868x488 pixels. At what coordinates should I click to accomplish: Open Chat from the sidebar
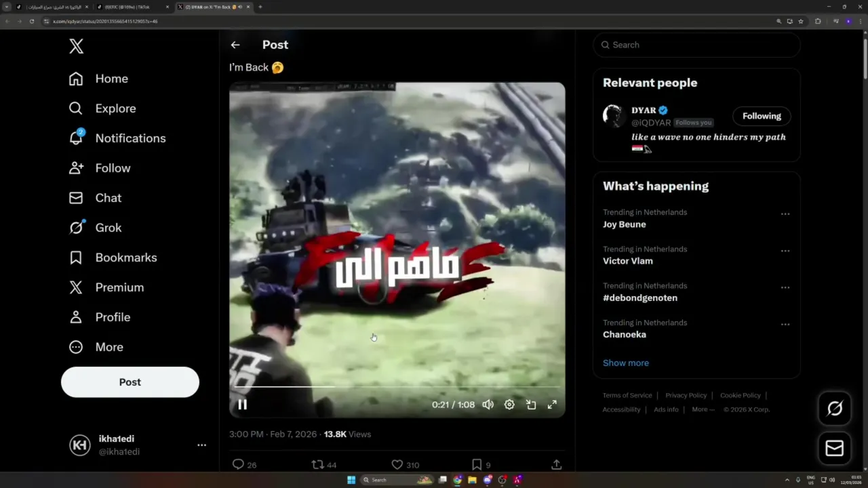coord(95,198)
